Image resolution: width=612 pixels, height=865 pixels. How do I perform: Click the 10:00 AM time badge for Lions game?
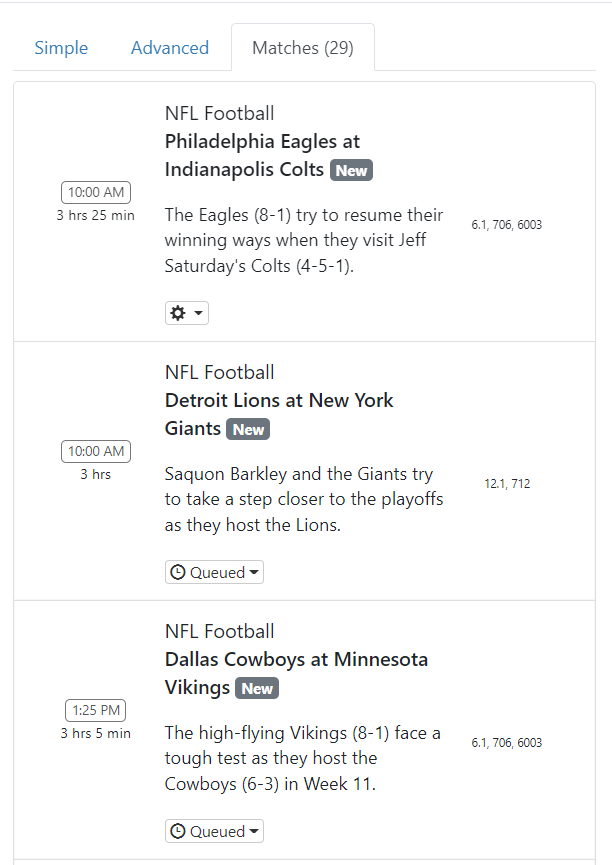(96, 452)
